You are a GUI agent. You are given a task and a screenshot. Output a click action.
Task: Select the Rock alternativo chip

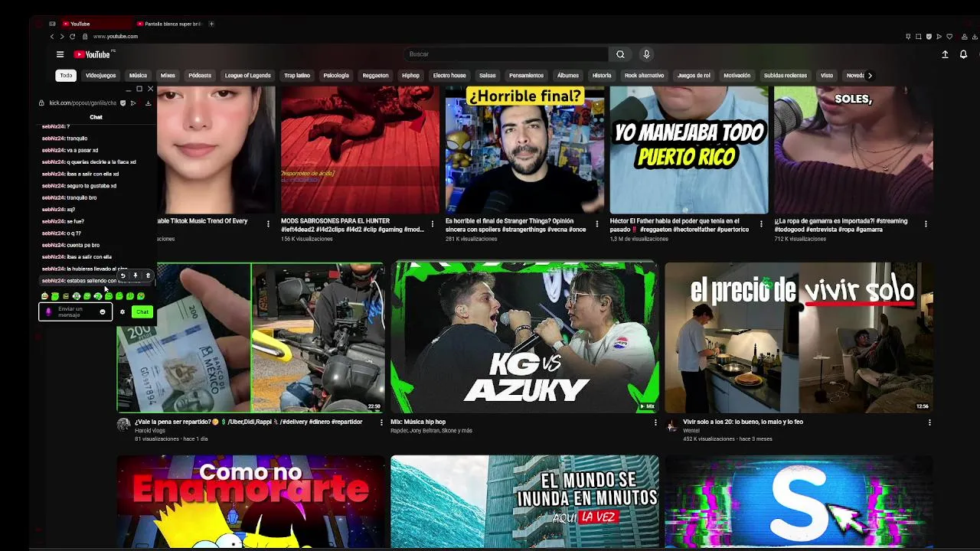pos(644,76)
